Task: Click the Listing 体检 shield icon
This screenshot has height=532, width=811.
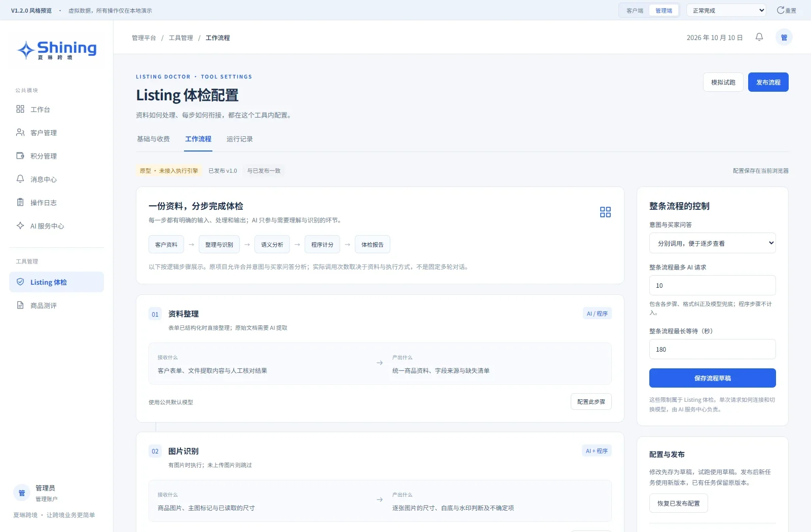Action: click(20, 282)
